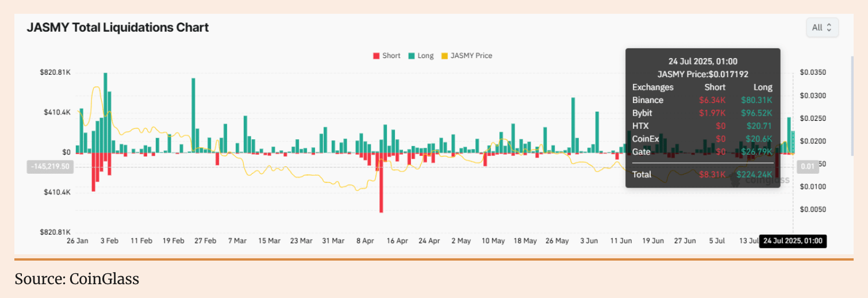Click the Bybit row in the tooltip

tap(702, 113)
